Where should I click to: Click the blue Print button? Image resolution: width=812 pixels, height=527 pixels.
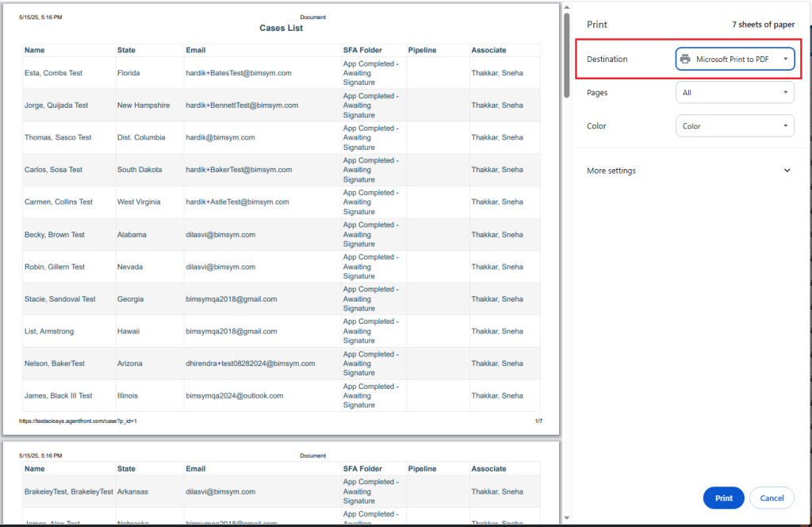tap(723, 498)
